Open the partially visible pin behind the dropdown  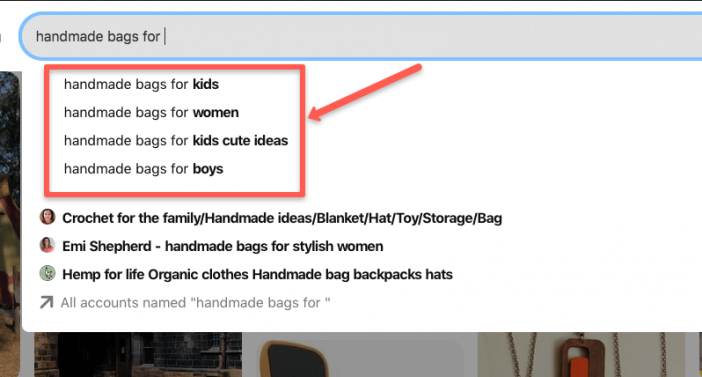tap(10, 224)
